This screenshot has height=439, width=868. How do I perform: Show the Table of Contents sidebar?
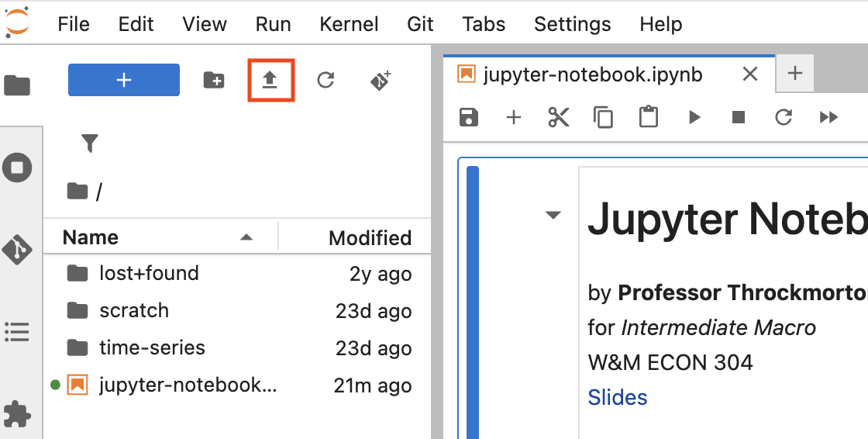pos(17,332)
